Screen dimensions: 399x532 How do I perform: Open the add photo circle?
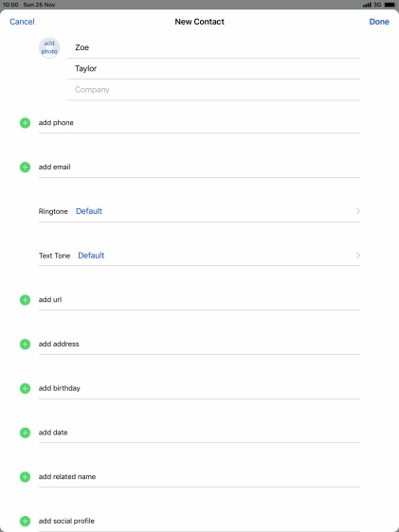pyautogui.click(x=49, y=48)
